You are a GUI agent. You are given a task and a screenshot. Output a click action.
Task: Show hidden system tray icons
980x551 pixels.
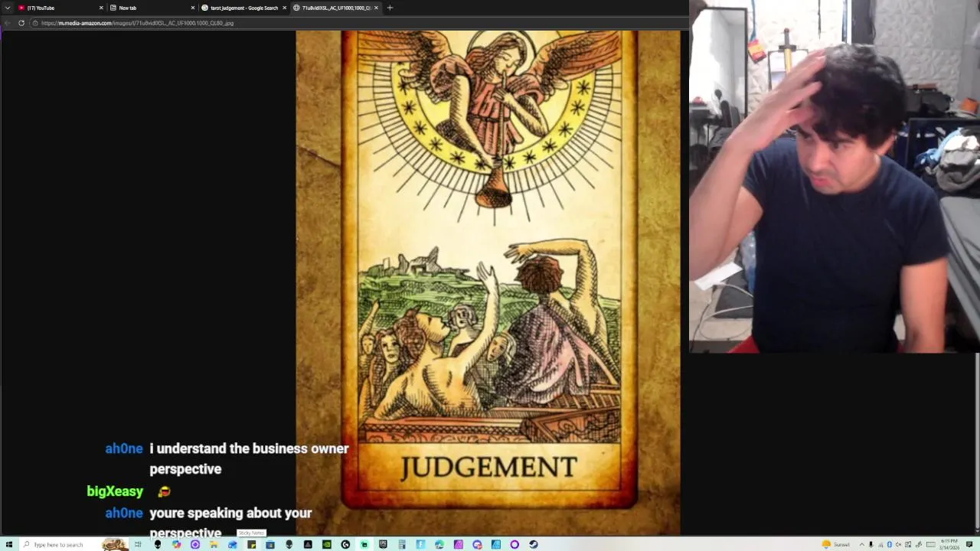click(x=862, y=544)
